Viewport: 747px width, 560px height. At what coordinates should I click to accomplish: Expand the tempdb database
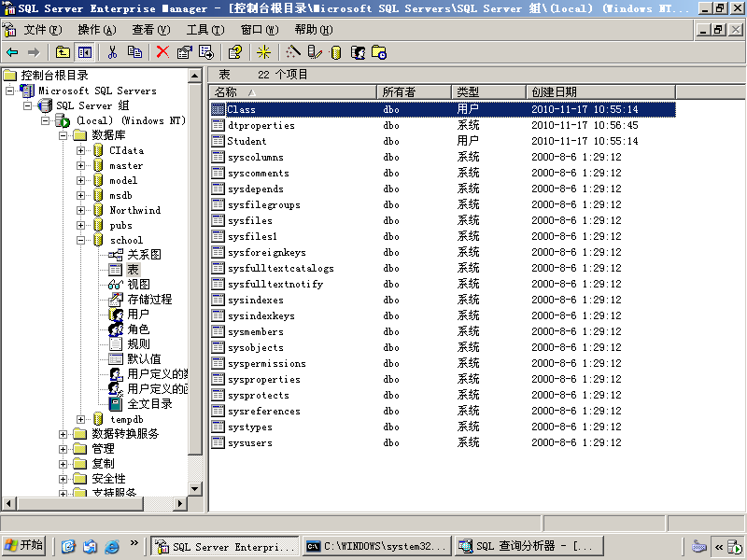point(80,419)
